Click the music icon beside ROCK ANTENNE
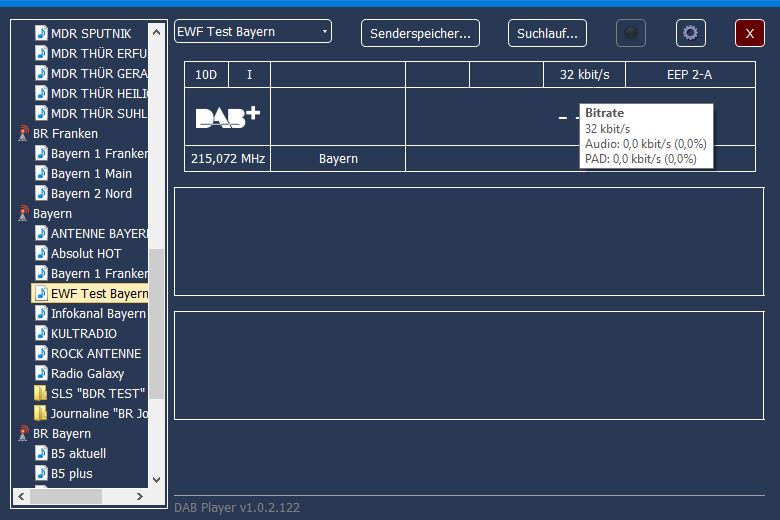Image resolution: width=780 pixels, height=520 pixels. (41, 353)
